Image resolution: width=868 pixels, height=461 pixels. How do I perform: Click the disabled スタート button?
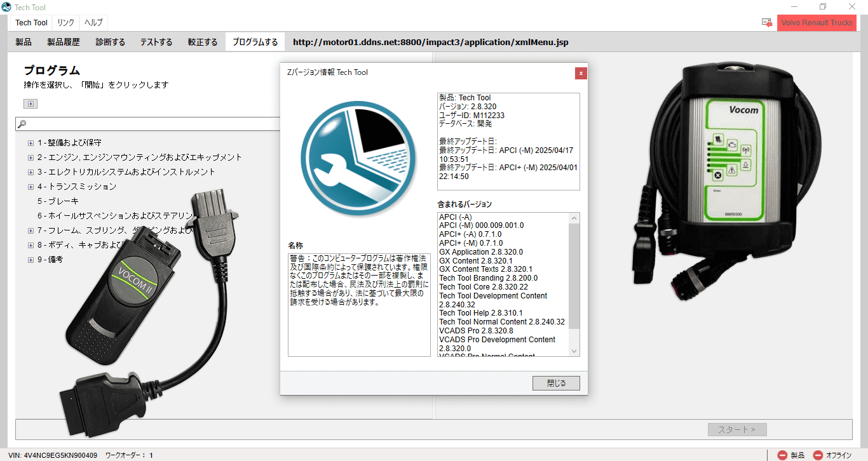pos(737,429)
